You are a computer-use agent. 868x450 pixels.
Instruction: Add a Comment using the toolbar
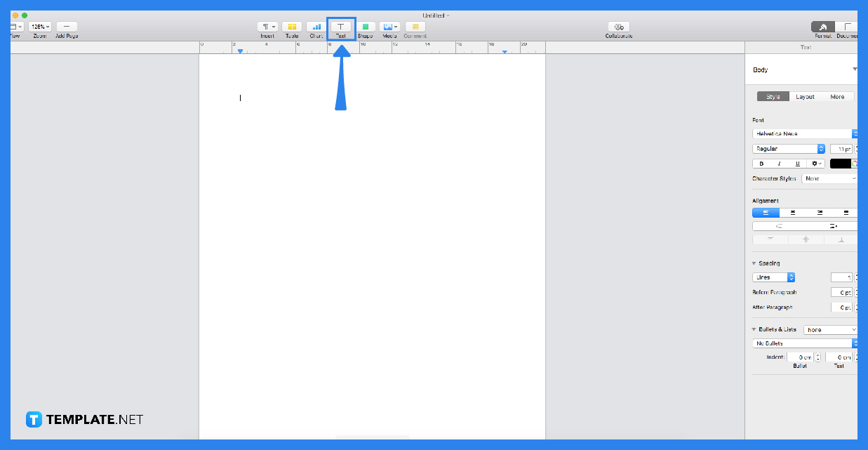[x=414, y=26]
